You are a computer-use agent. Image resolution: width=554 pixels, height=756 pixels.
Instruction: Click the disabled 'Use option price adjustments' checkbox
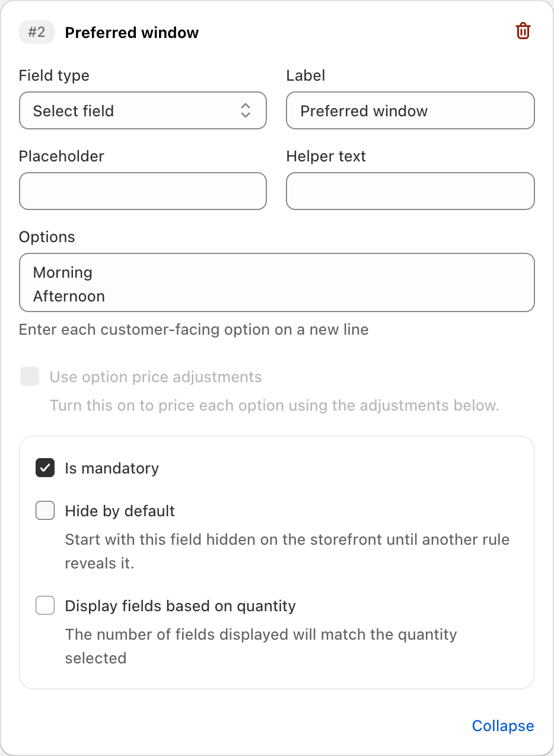pyautogui.click(x=30, y=376)
